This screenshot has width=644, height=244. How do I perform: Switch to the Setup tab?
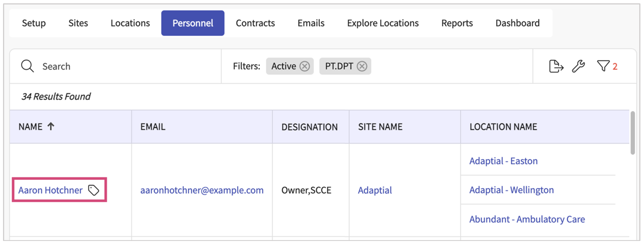coord(34,23)
